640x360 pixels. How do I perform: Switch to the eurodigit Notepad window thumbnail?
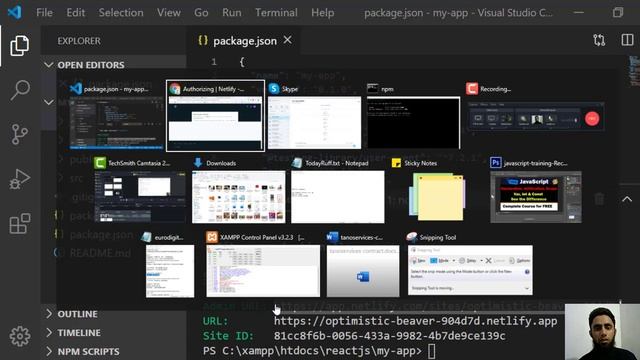pos(170,271)
